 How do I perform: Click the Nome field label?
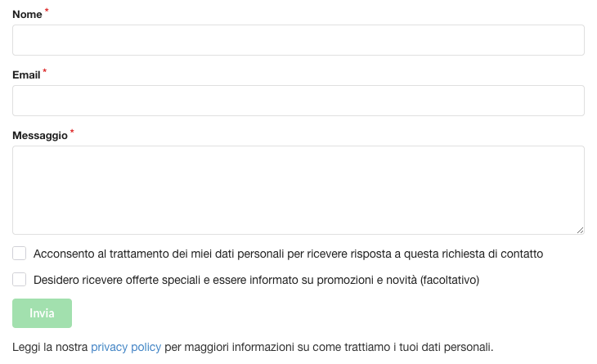tap(27, 15)
